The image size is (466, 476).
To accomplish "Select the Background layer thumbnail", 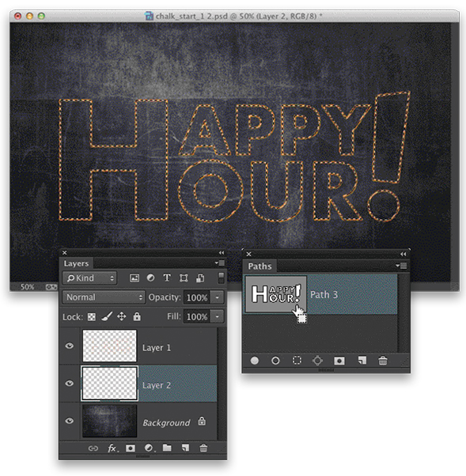I will click(110, 421).
